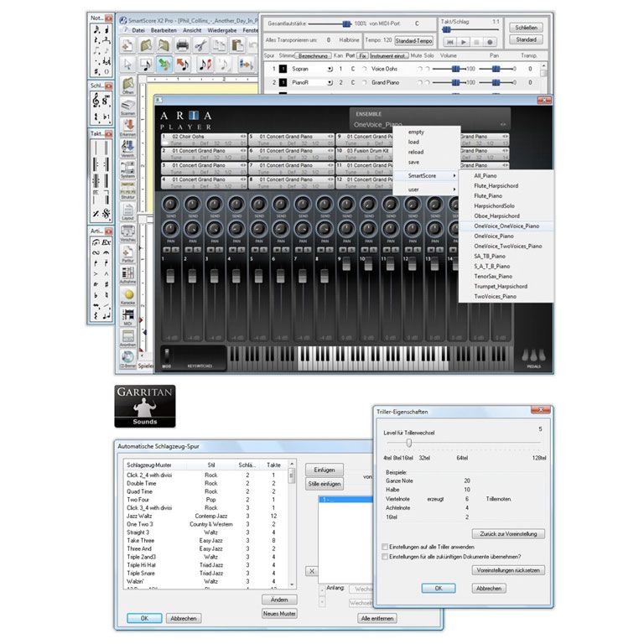644x644 pixels.
Task: Click the Anordnen icon in left sidebar
Action: (127, 338)
